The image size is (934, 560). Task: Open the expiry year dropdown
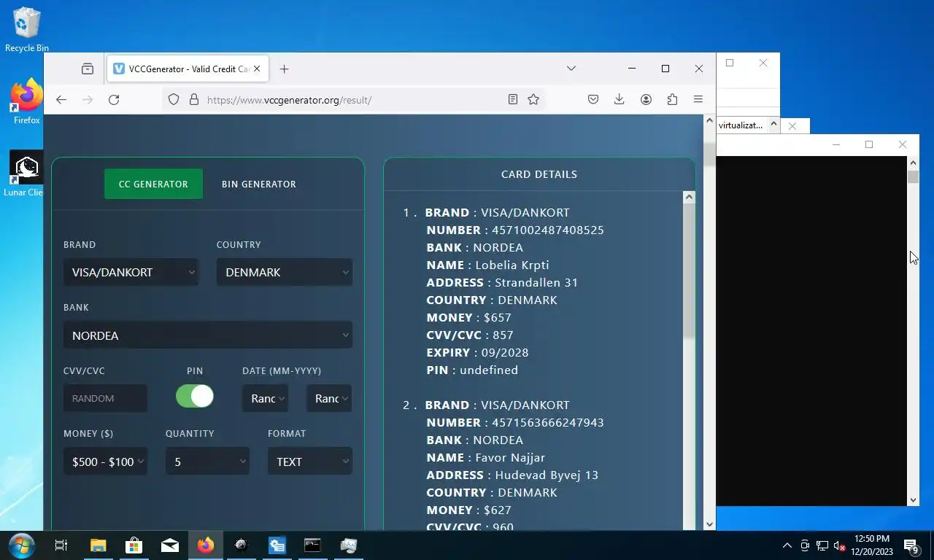[x=329, y=398]
